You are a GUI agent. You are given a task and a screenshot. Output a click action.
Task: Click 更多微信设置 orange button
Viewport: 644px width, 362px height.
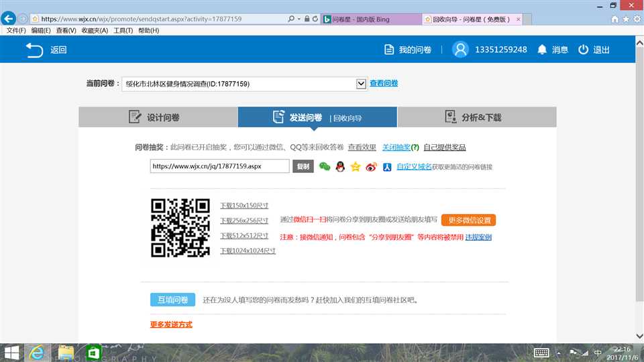click(x=469, y=220)
